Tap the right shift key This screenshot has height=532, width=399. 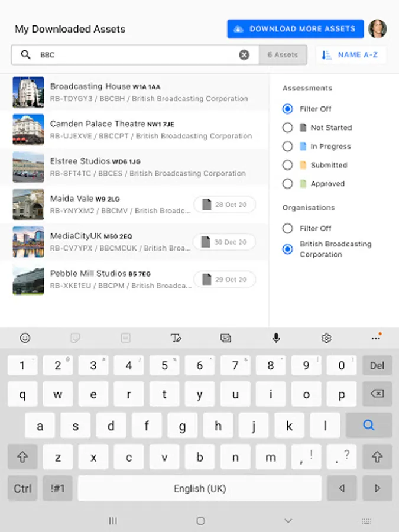(x=377, y=457)
